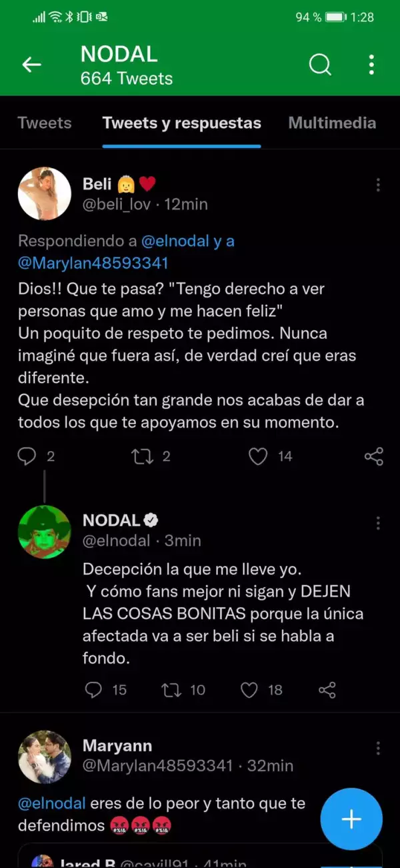This screenshot has height=868, width=400.
Task: Like Beli's tweet
Action: (x=258, y=456)
